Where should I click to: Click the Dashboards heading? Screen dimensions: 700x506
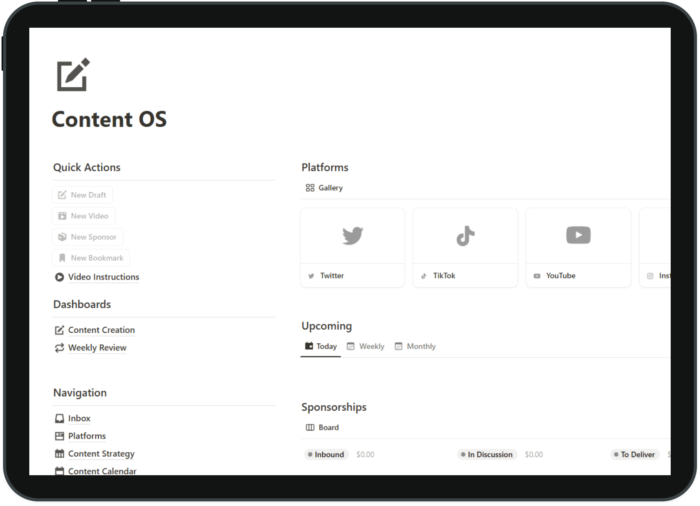[82, 305]
